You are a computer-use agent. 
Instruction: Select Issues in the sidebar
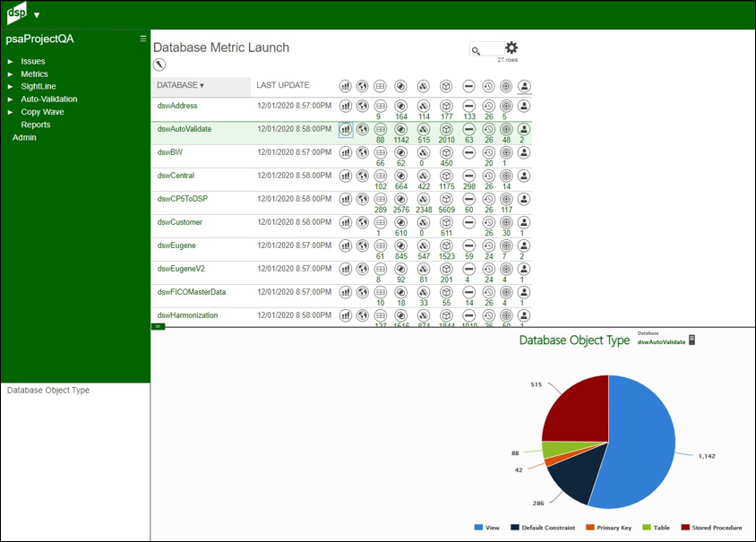click(x=33, y=61)
